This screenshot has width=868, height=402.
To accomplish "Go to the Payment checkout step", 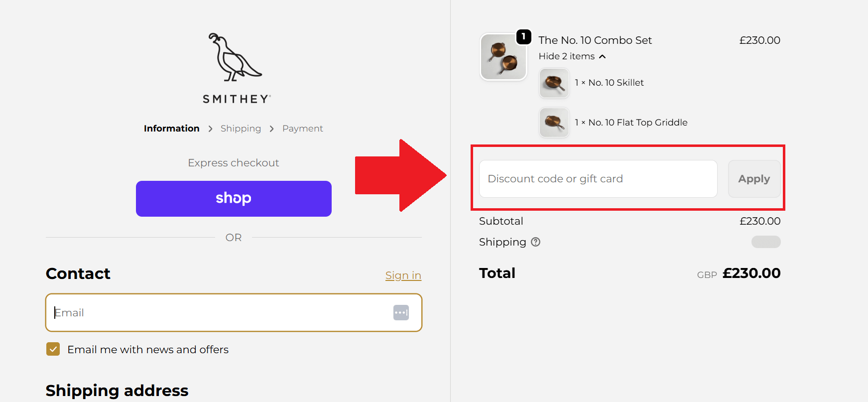I will point(302,129).
